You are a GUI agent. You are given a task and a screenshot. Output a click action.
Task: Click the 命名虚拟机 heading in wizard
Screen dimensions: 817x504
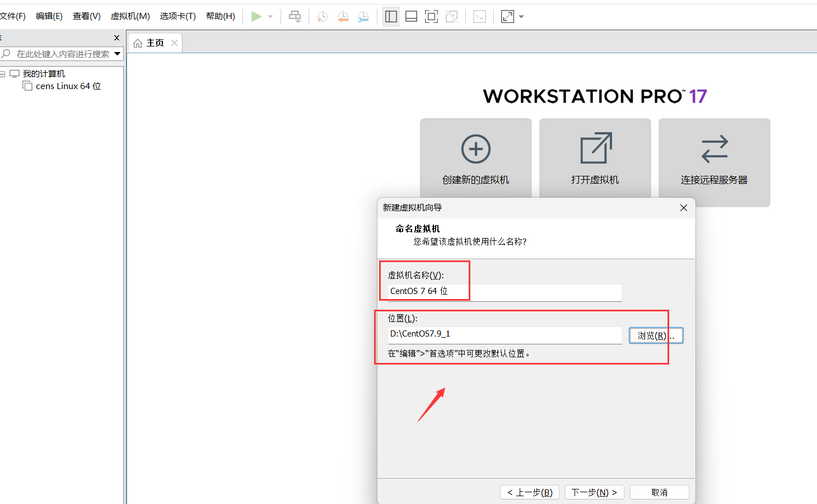pos(418,228)
